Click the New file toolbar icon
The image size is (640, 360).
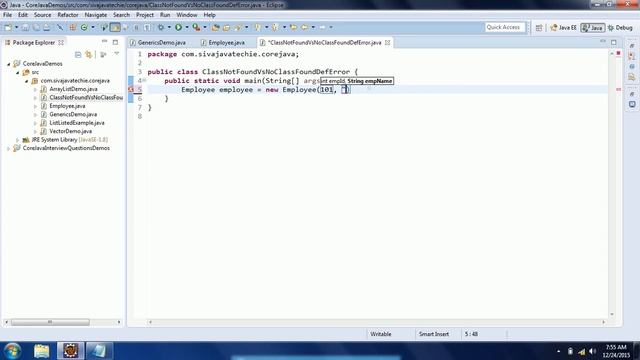pos(8,27)
